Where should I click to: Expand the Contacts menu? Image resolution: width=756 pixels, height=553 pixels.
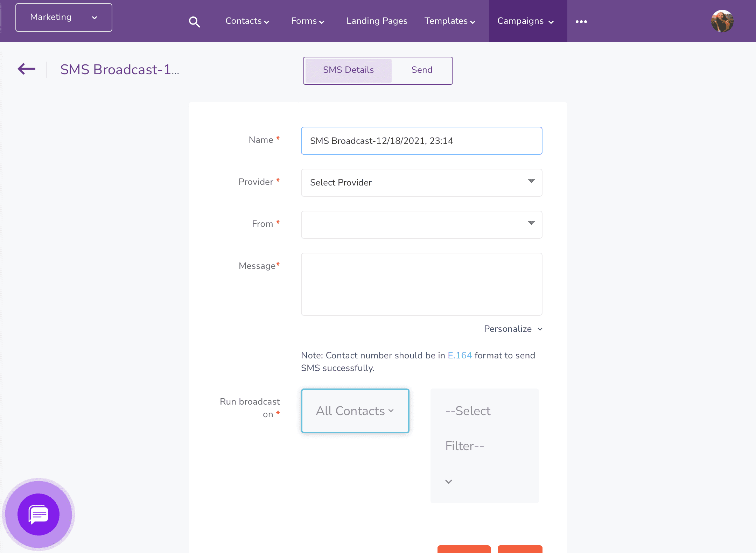[x=247, y=21]
